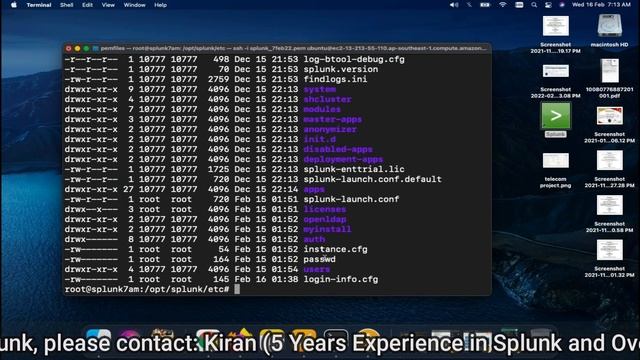640x360 pixels.
Task: Open the keyboard input source menu
Action: tap(519, 5)
